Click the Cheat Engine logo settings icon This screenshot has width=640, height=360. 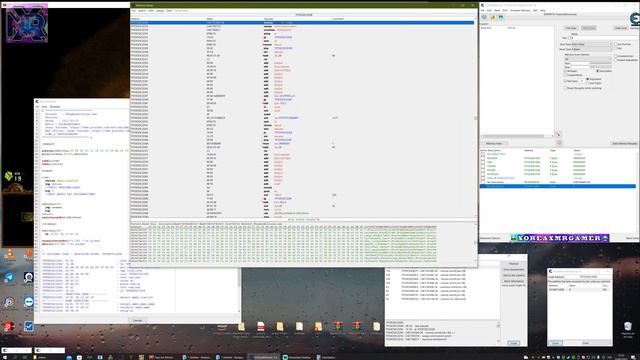[635, 19]
